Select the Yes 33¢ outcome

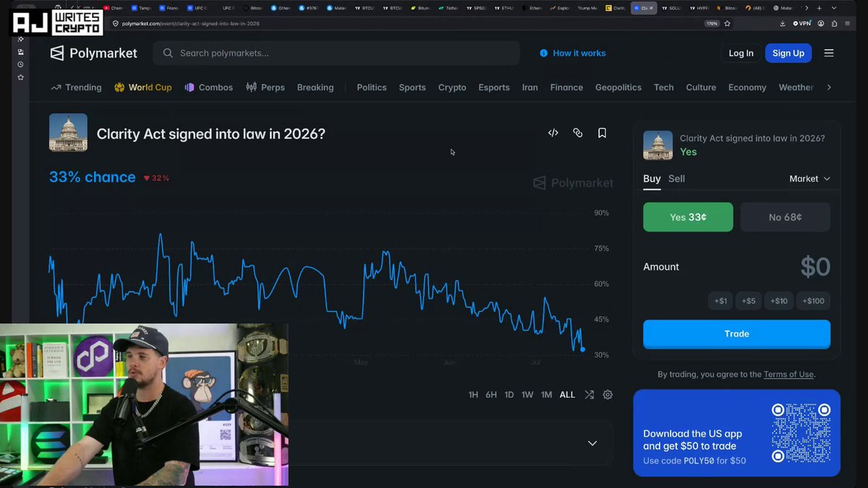tap(688, 217)
